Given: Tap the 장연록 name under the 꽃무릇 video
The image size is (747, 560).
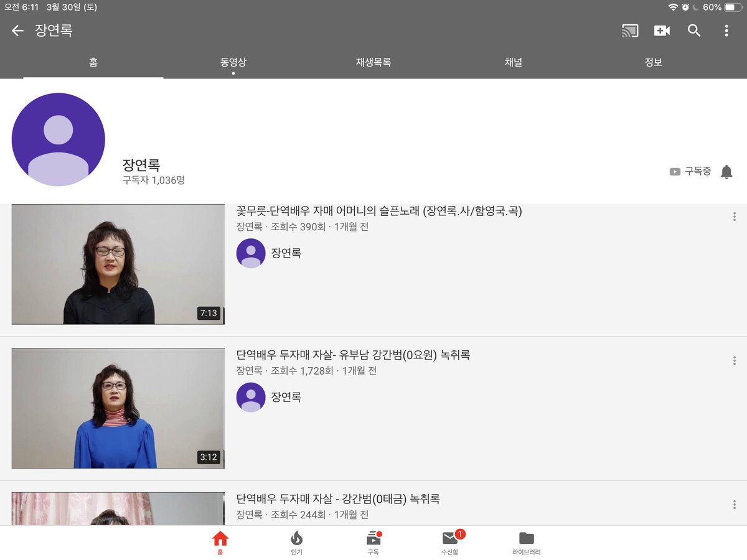Looking at the screenshot, I should point(286,253).
